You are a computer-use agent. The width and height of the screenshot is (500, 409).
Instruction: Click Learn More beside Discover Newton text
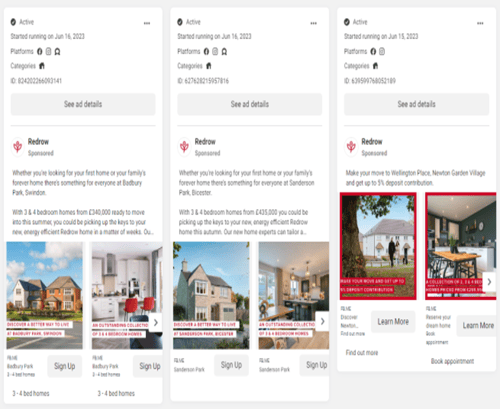pyautogui.click(x=393, y=322)
